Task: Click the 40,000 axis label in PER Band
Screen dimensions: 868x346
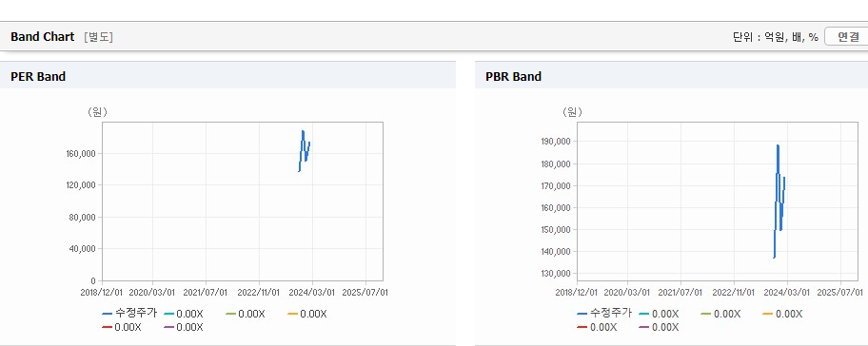Action: tap(83, 249)
